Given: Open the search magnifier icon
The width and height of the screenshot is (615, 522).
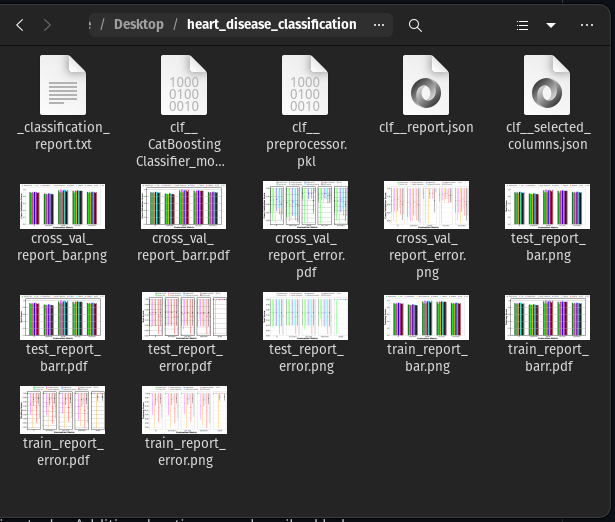Looking at the screenshot, I should click(x=415, y=25).
